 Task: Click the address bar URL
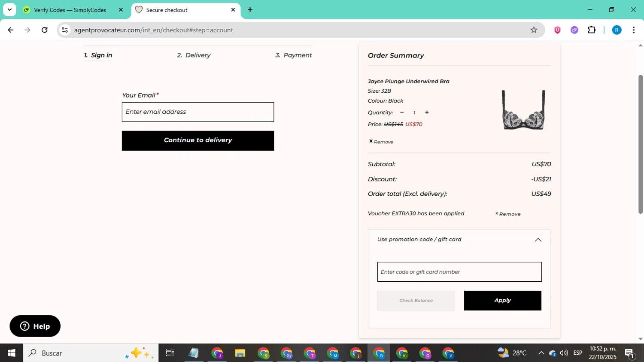click(153, 30)
